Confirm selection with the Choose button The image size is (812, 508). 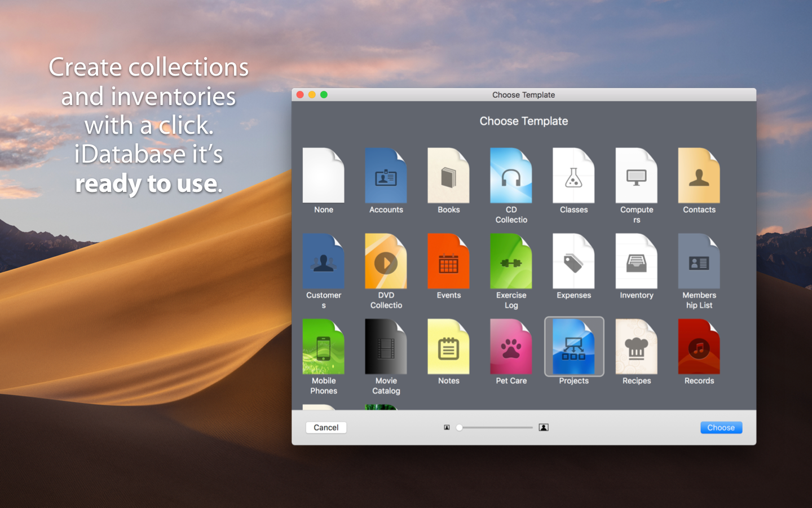(721, 428)
